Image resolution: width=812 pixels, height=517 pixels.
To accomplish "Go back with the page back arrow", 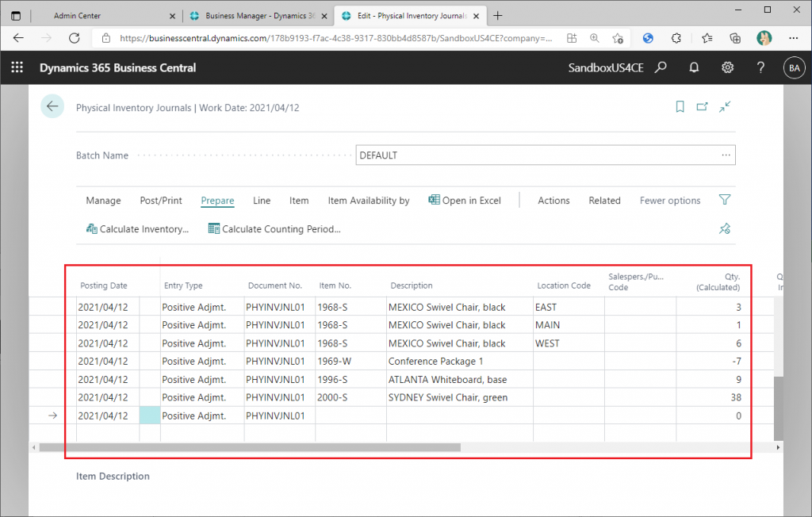I will tap(52, 106).
